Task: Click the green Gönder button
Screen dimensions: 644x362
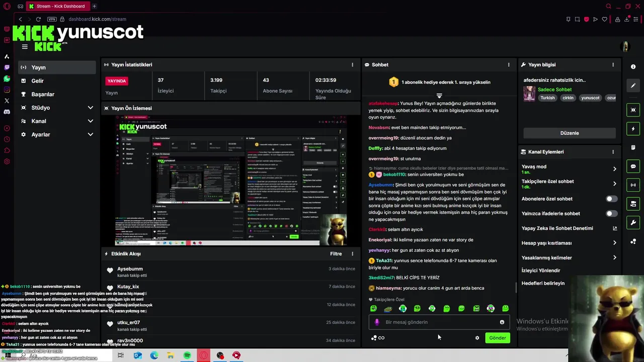Action: tap(498, 338)
